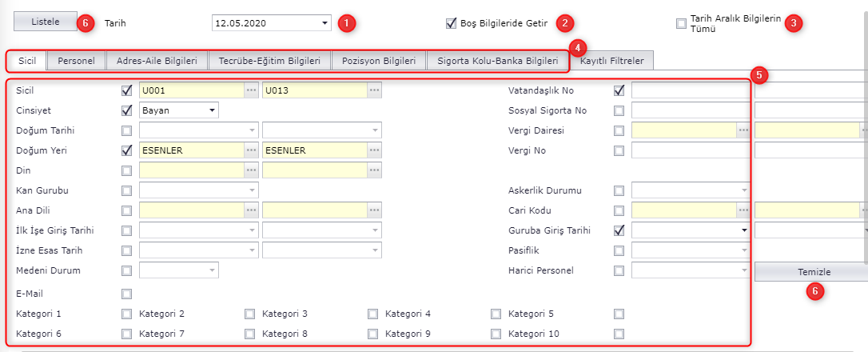Open lookup for first Cari Kodu field

[x=744, y=210]
